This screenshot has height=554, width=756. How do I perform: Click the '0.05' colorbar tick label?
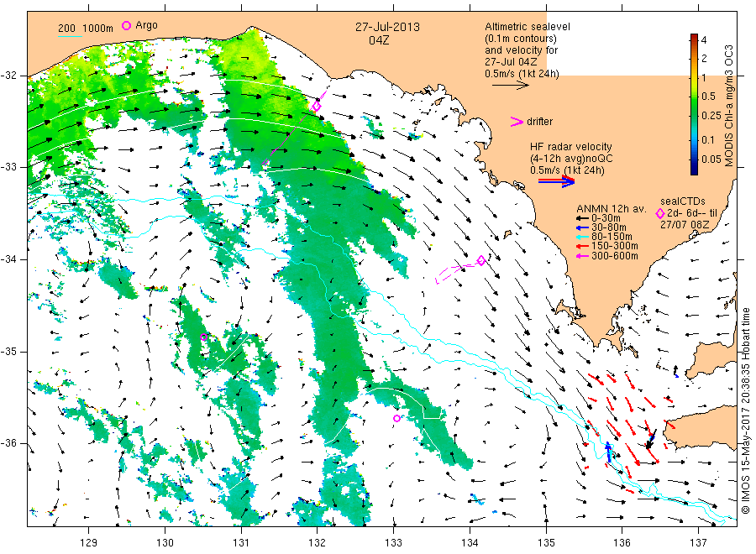711,159
